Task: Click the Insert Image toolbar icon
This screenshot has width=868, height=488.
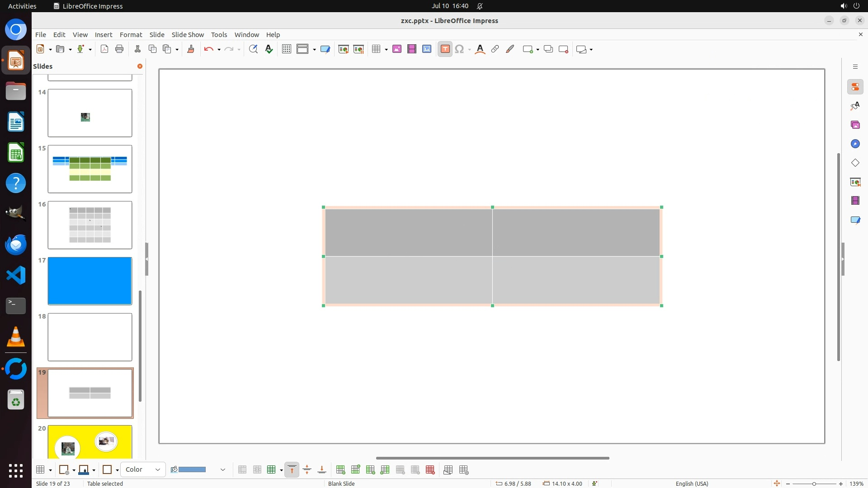Action: pyautogui.click(x=396, y=49)
